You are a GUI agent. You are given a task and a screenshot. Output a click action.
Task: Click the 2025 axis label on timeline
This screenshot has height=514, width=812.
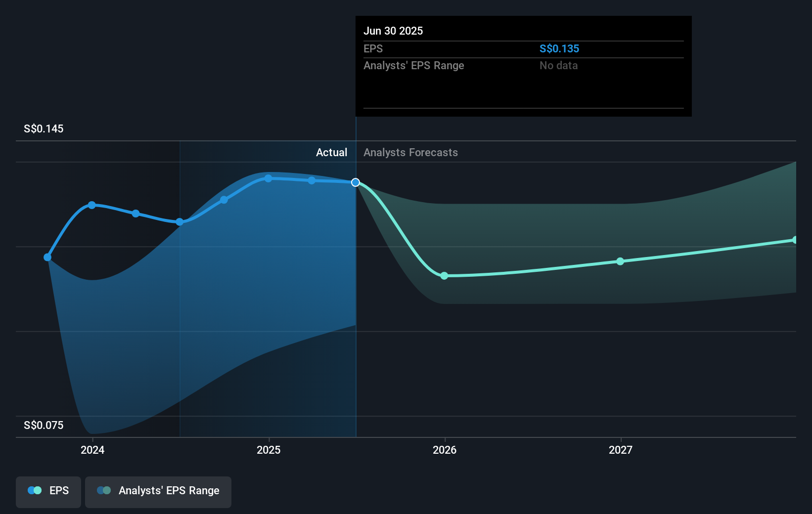click(268, 450)
